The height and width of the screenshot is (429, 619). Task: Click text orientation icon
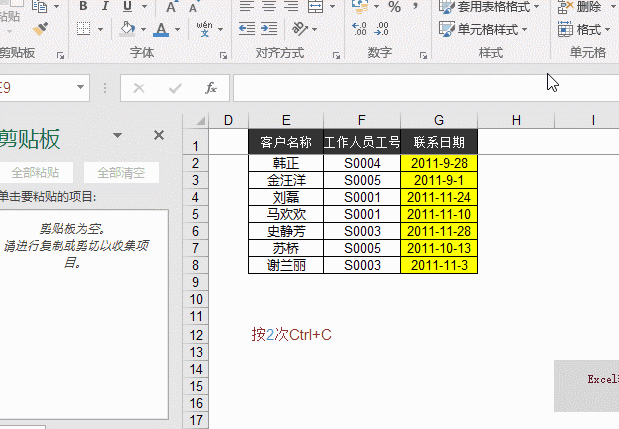point(300,29)
